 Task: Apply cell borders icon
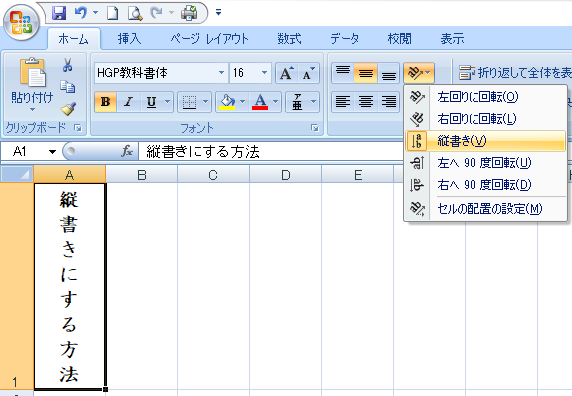tap(190, 102)
